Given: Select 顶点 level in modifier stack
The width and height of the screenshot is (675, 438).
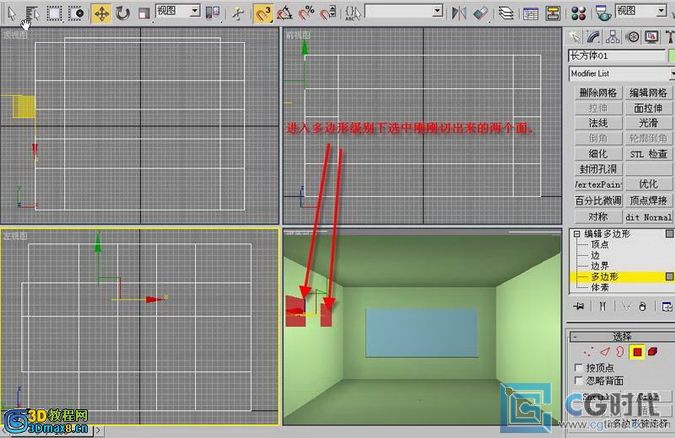Looking at the screenshot, I should click(x=600, y=243).
